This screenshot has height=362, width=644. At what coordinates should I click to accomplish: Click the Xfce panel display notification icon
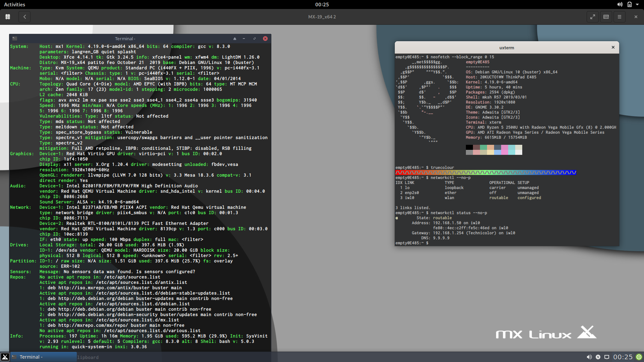[607, 357]
